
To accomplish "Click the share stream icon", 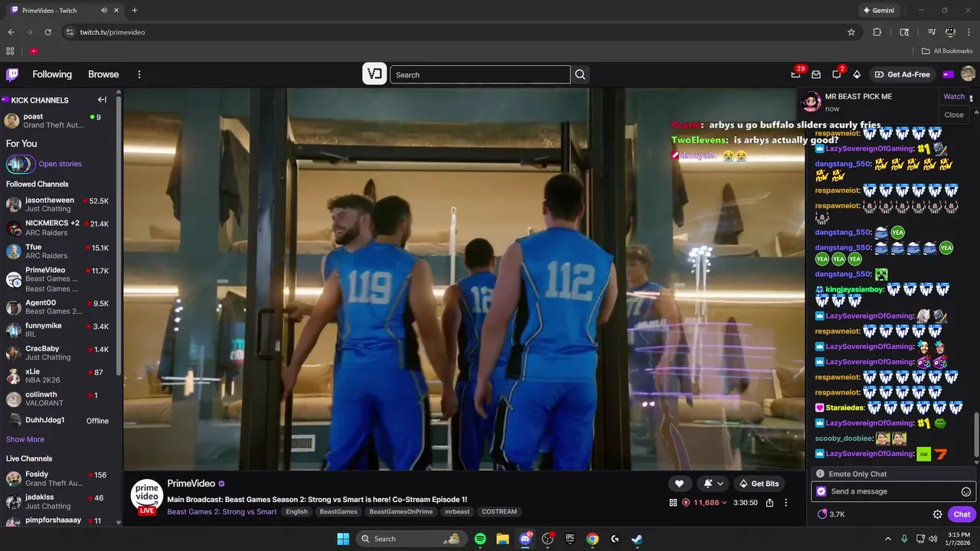I will click(x=769, y=503).
